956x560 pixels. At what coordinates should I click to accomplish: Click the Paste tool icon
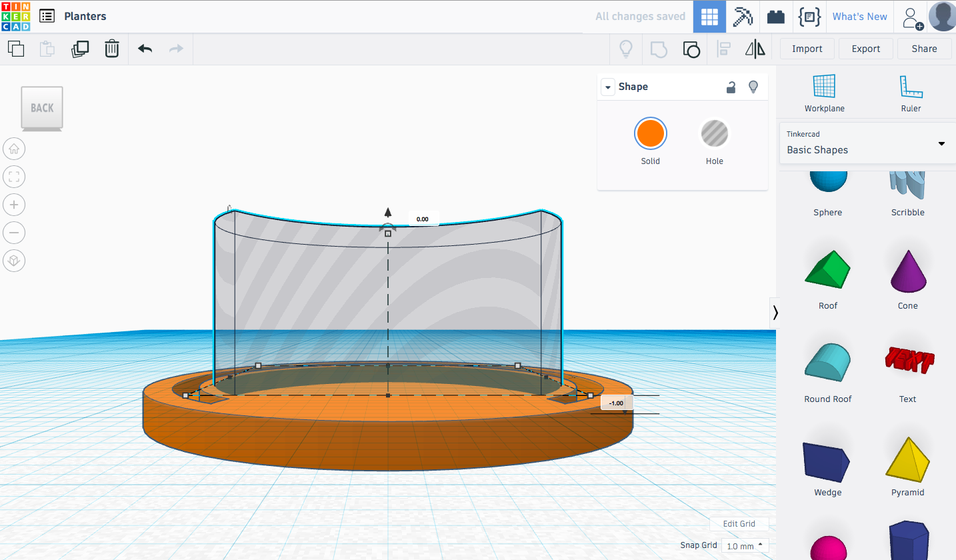pos(47,49)
